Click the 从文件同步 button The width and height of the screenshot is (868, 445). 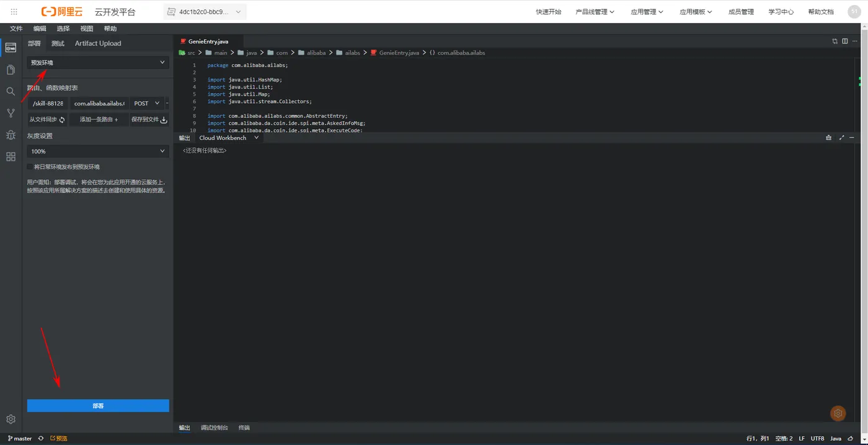pos(47,120)
